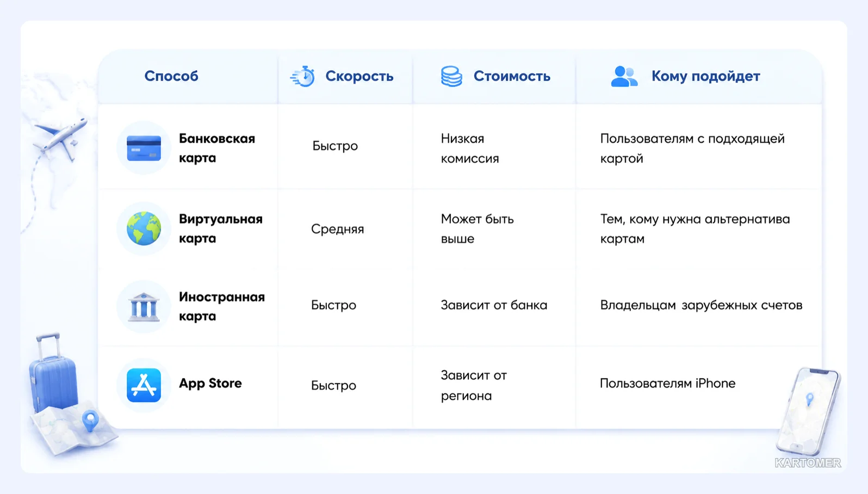Click the bank building icon

click(x=144, y=307)
